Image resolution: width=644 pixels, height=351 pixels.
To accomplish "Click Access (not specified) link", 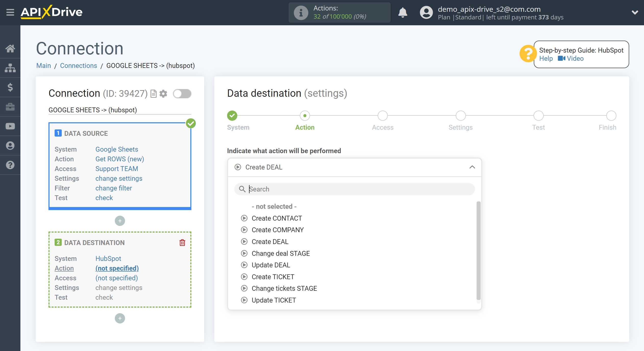I will point(117,278).
